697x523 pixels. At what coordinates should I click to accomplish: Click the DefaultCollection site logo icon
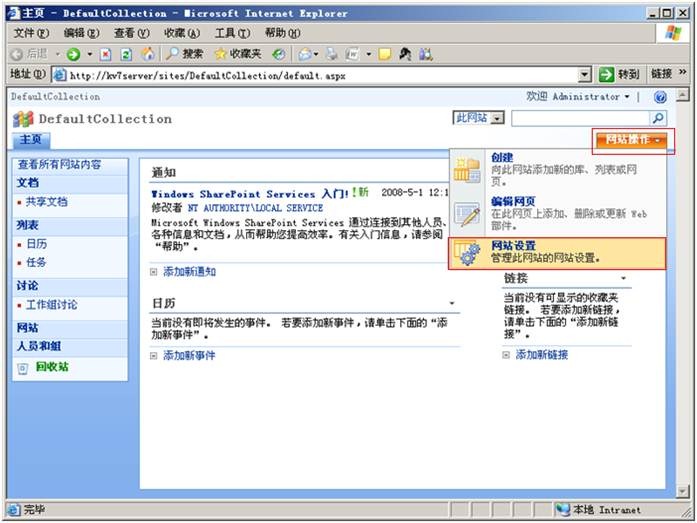pyautogui.click(x=24, y=119)
